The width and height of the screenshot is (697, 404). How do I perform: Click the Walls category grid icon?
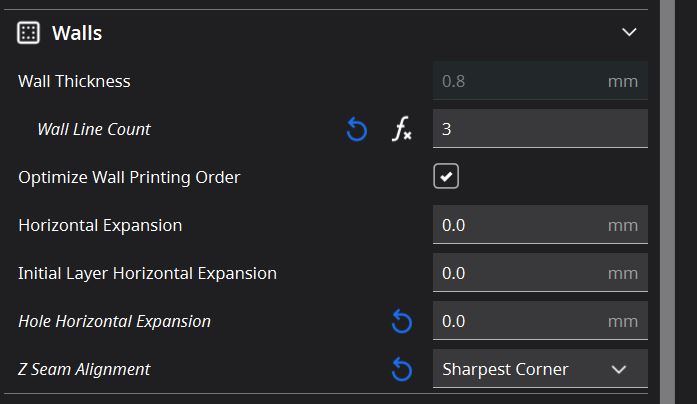pos(28,33)
